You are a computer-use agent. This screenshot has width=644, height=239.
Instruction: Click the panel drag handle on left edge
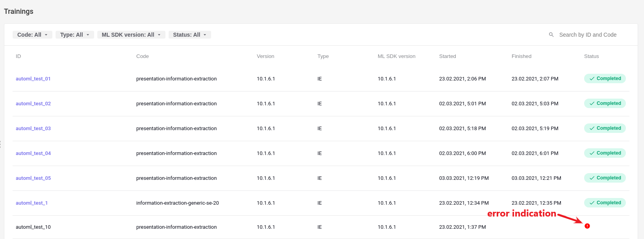1,144
